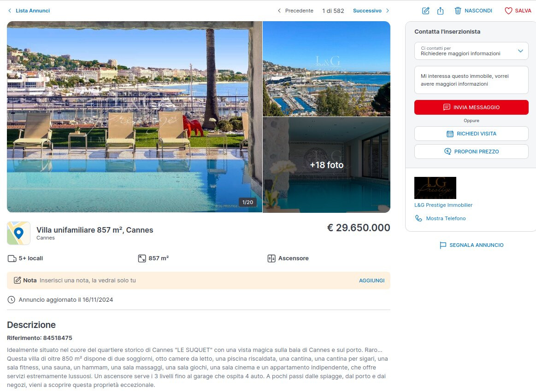Open the main pool photo

coord(134,117)
